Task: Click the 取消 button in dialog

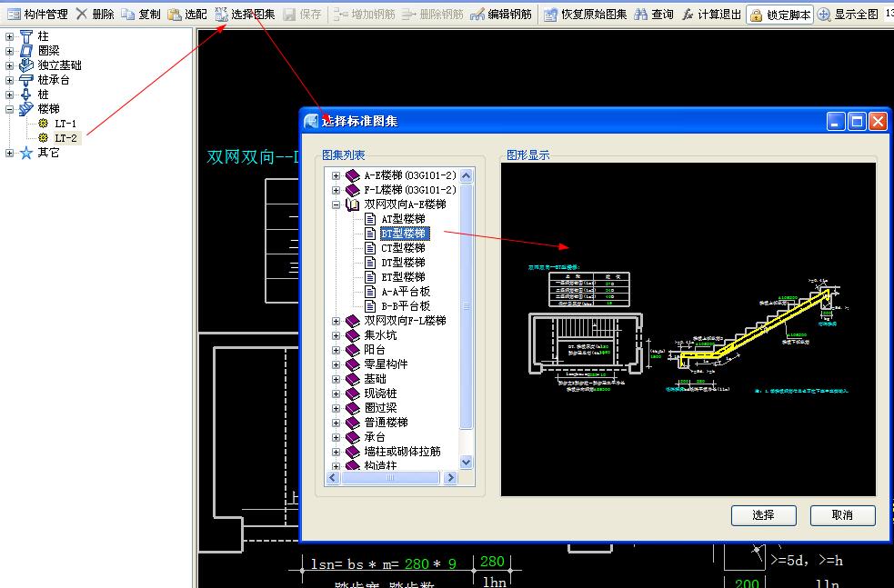Action: coord(842,515)
